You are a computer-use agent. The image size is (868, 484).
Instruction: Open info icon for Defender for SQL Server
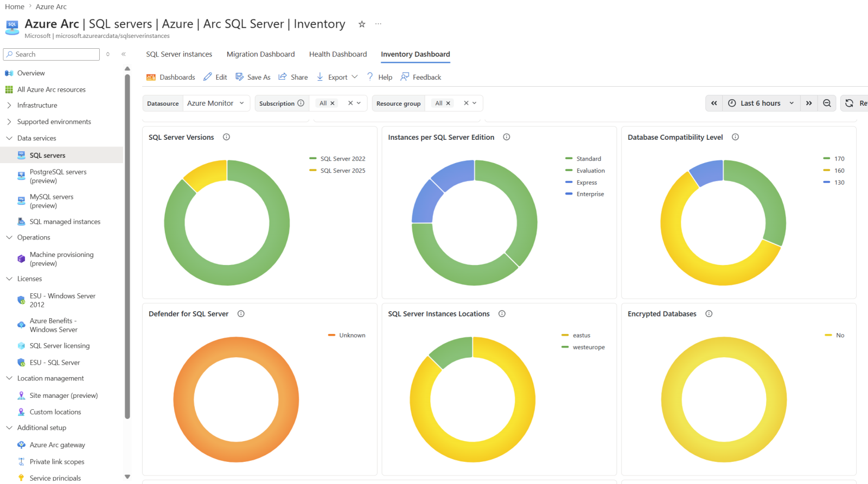241,314
